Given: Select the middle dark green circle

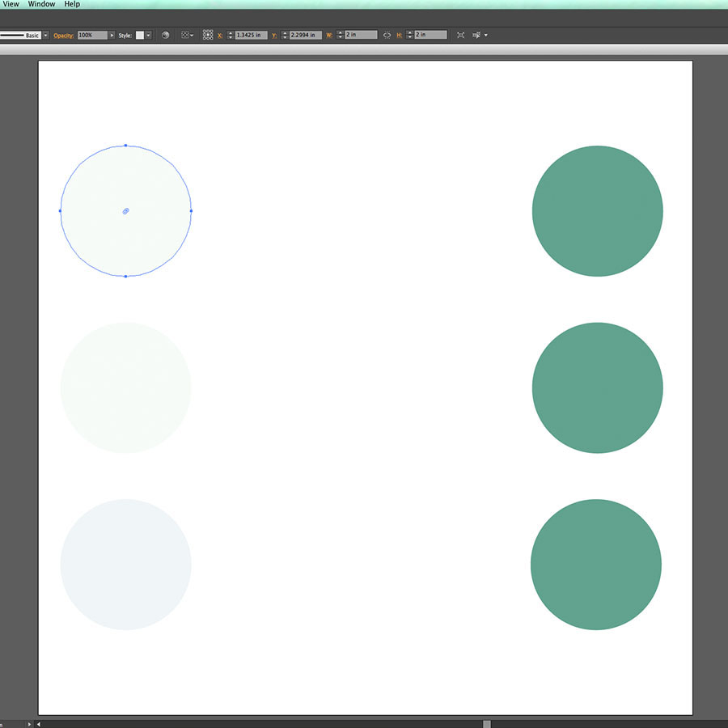Looking at the screenshot, I should coord(598,387).
